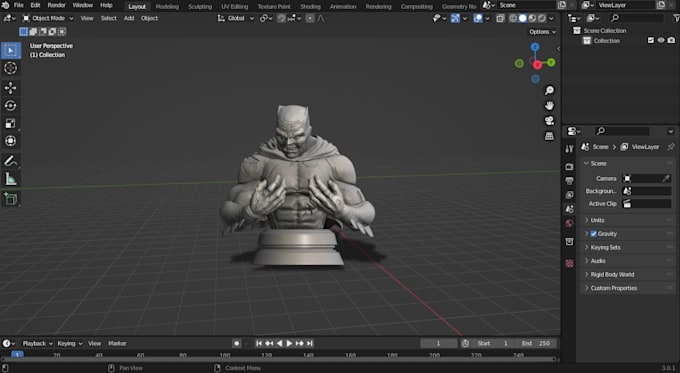The image size is (680, 373).
Task: Hide Collection with the eye icon
Action: point(661,40)
